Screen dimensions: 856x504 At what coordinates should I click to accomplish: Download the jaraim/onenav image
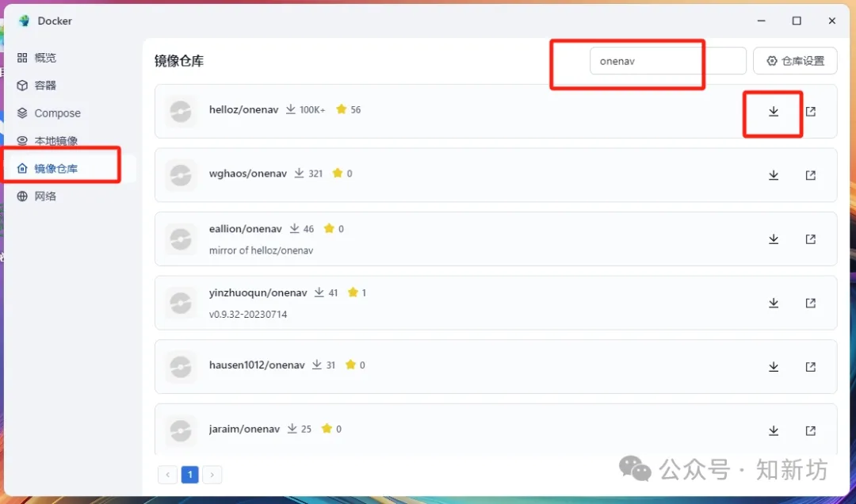pyautogui.click(x=773, y=431)
